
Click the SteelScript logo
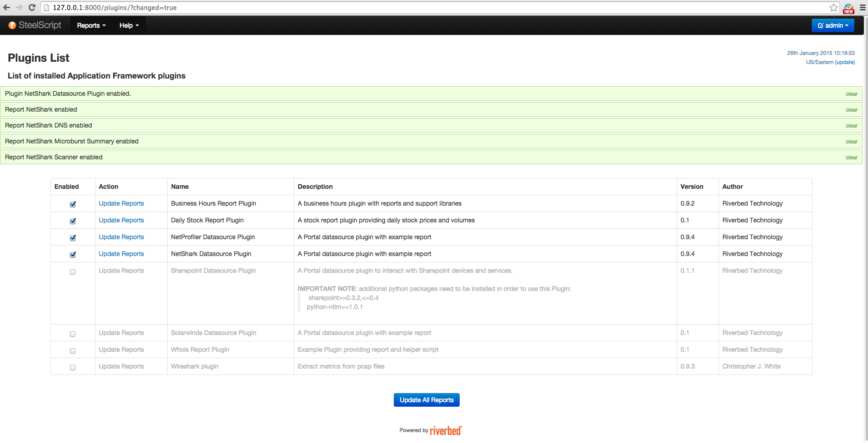coord(35,25)
